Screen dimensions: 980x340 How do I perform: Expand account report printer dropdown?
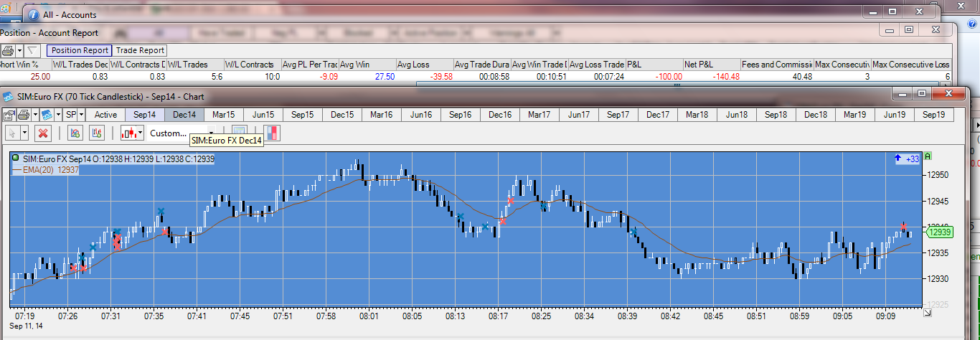click(x=19, y=50)
